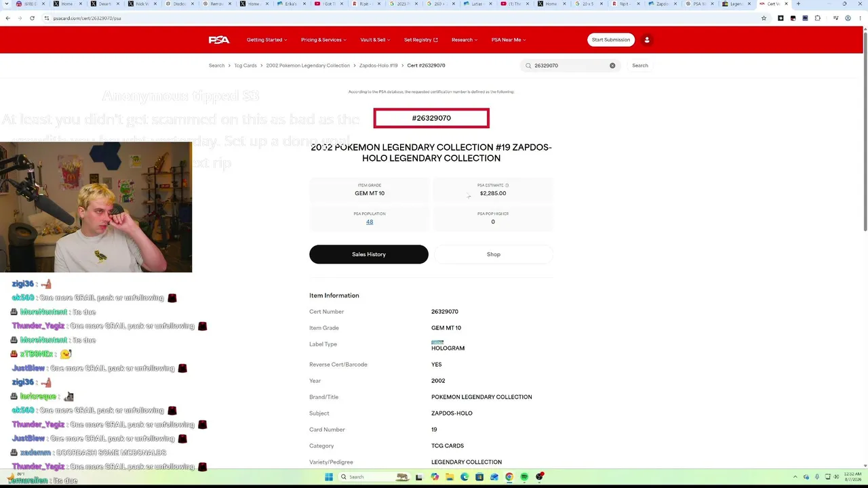Click the Item Information heading
The width and height of the screenshot is (868, 488).
tap(334, 296)
